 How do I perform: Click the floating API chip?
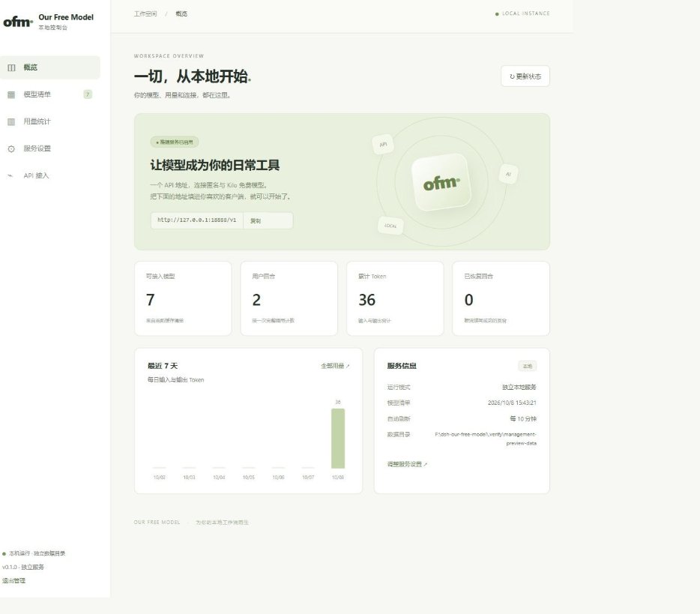[383, 144]
